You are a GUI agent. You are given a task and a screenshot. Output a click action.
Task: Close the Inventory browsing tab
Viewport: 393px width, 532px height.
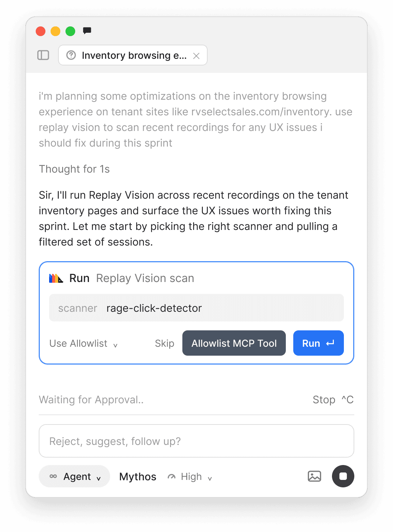pyautogui.click(x=196, y=56)
